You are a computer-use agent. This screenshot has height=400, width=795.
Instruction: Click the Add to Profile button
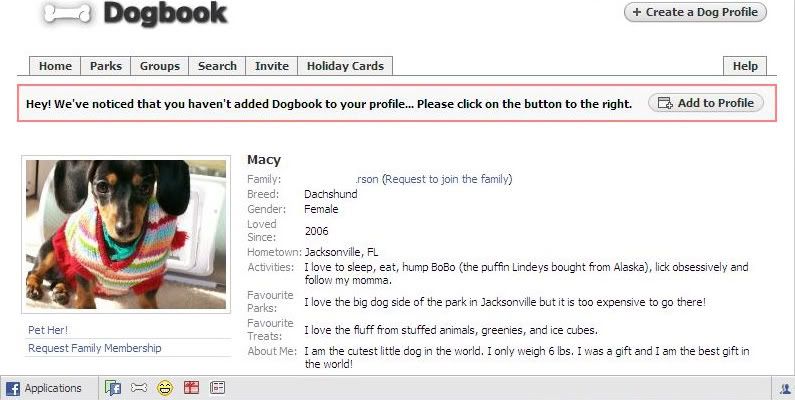click(x=706, y=103)
